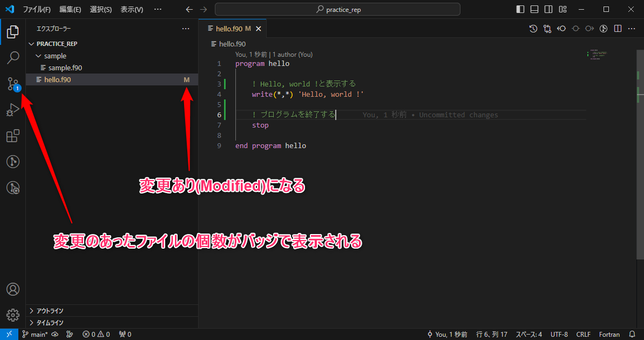Toggle the bottom panel layout icon
The height and width of the screenshot is (340, 644).
click(x=534, y=9)
